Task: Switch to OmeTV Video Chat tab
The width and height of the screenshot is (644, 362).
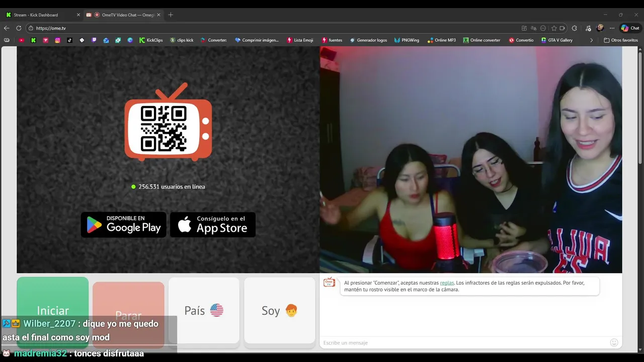Action: 123,15
